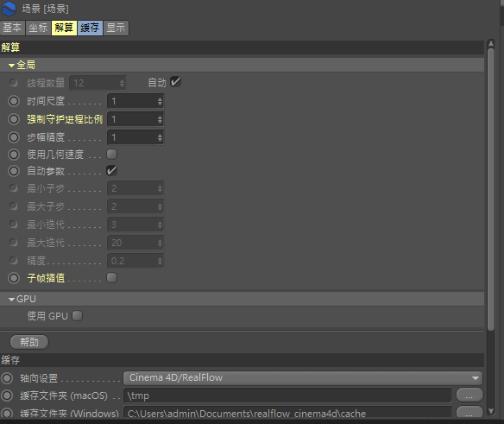Click the 场景 [场景] title text
Image resolution: width=504 pixels, height=424 pixels.
tap(46, 9)
